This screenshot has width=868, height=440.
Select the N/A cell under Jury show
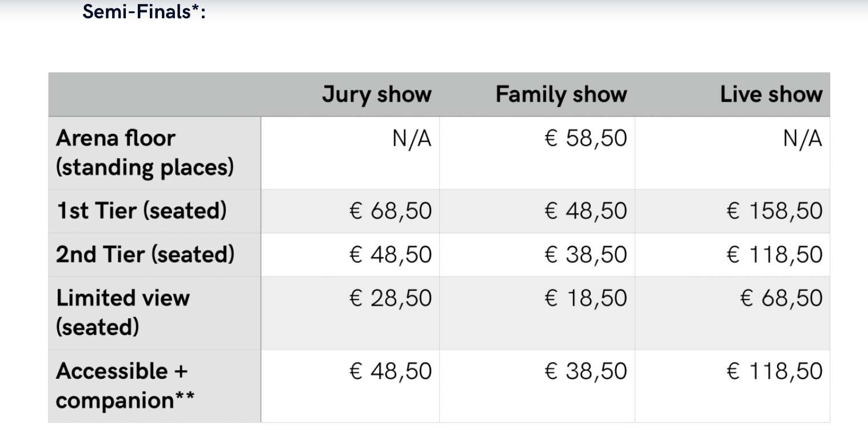(412, 138)
